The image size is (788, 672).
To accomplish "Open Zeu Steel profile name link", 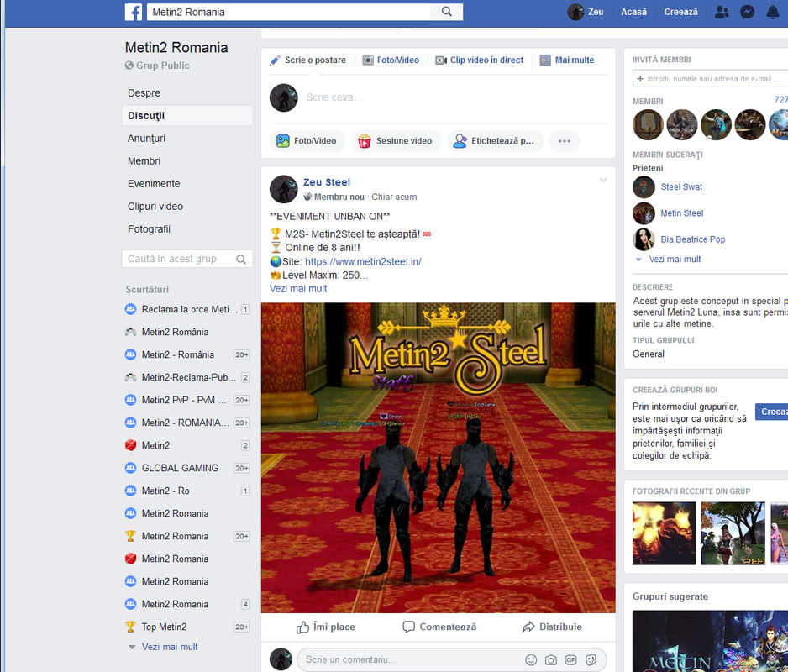I will click(327, 182).
